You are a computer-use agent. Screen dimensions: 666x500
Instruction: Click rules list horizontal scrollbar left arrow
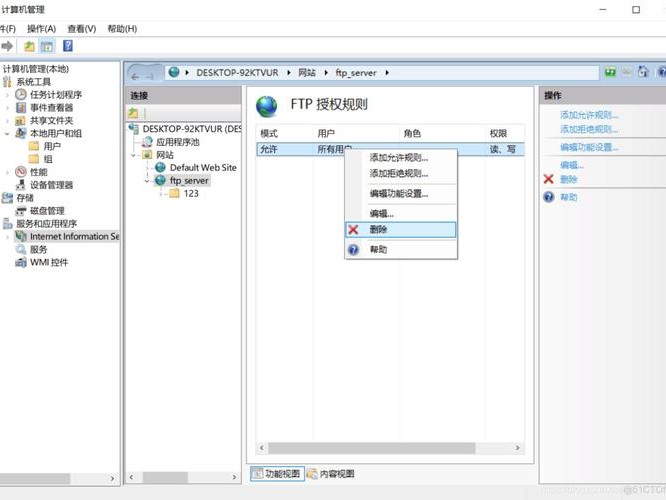pyautogui.click(x=262, y=447)
